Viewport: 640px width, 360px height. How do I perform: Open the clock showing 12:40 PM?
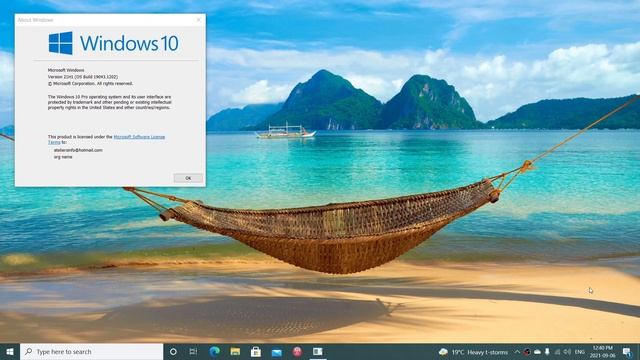(x=602, y=352)
